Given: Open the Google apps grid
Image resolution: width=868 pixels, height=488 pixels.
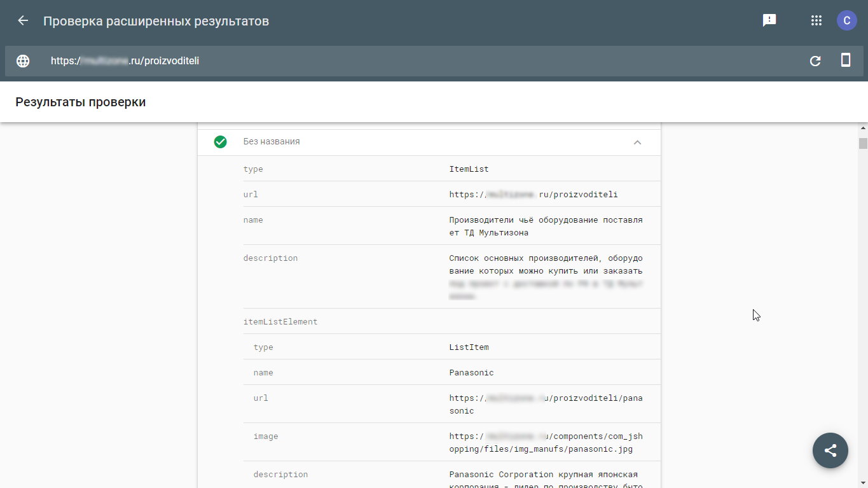Looking at the screenshot, I should 816,20.
